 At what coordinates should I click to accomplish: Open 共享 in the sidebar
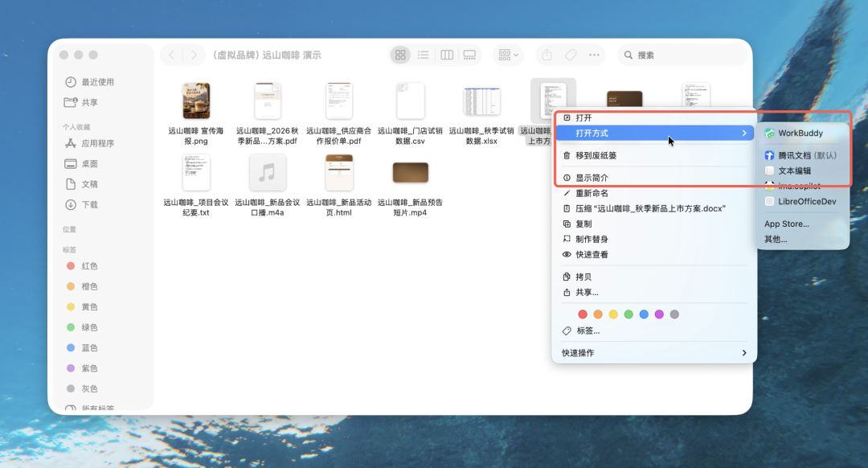click(x=81, y=102)
